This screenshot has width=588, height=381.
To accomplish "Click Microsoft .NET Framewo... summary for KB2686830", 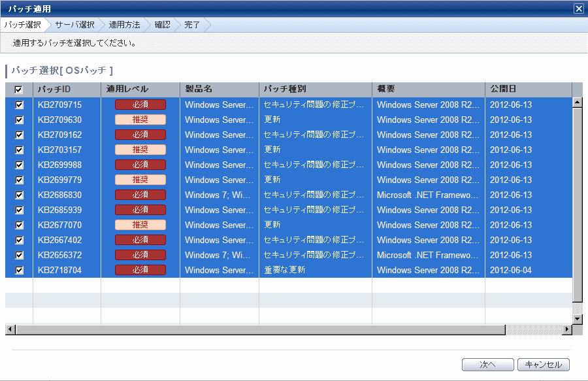I will 427,195.
